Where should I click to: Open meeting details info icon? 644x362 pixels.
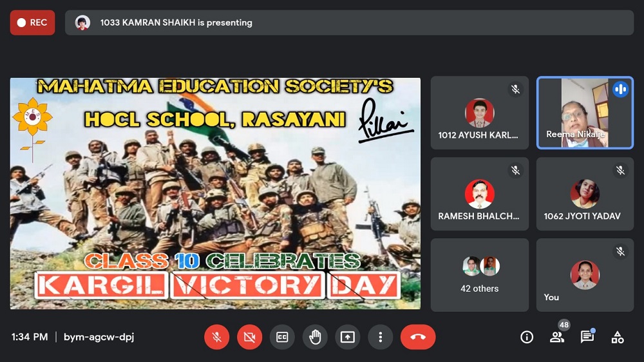point(527,337)
